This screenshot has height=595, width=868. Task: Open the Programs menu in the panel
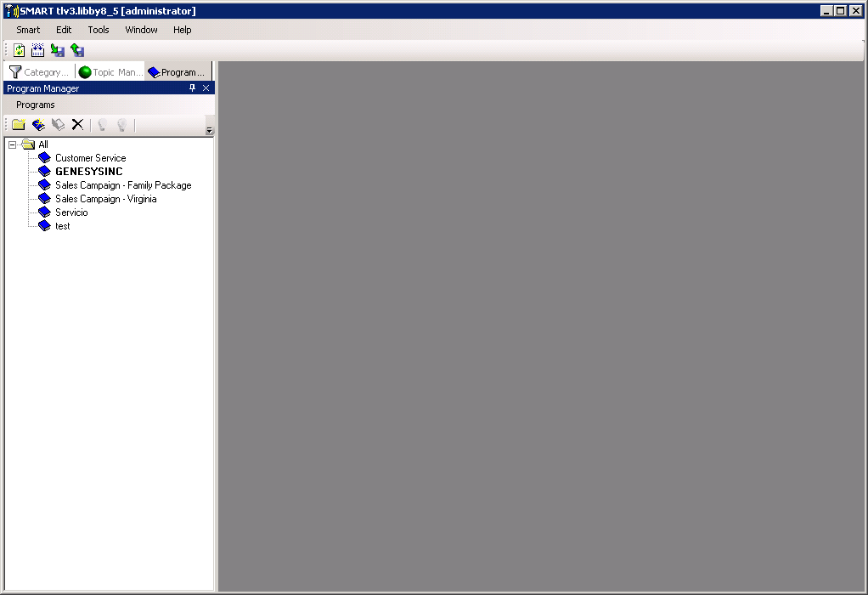coord(36,105)
